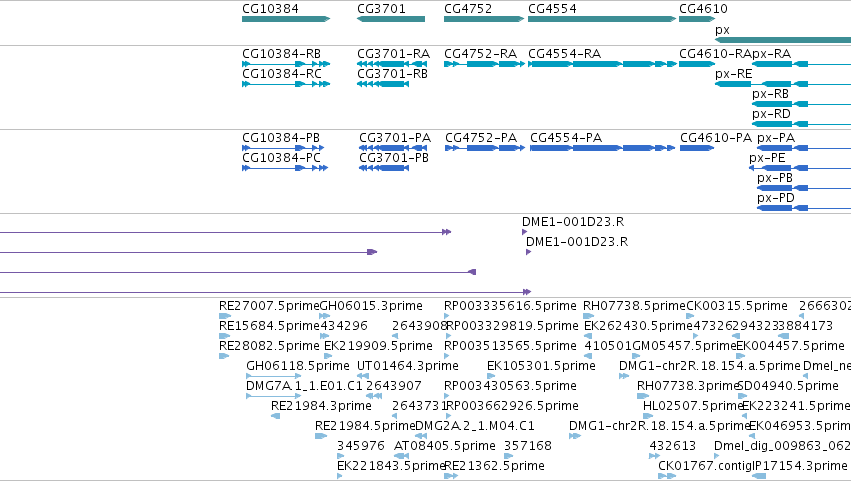851x481 pixels.
Task: Click the RE21984.5prime EST label
Action: 365,427
